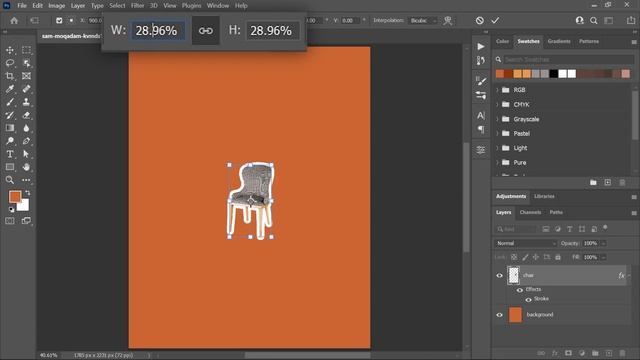
Task: Click the foreground orange color swatch
Action: pyautogui.click(x=15, y=197)
